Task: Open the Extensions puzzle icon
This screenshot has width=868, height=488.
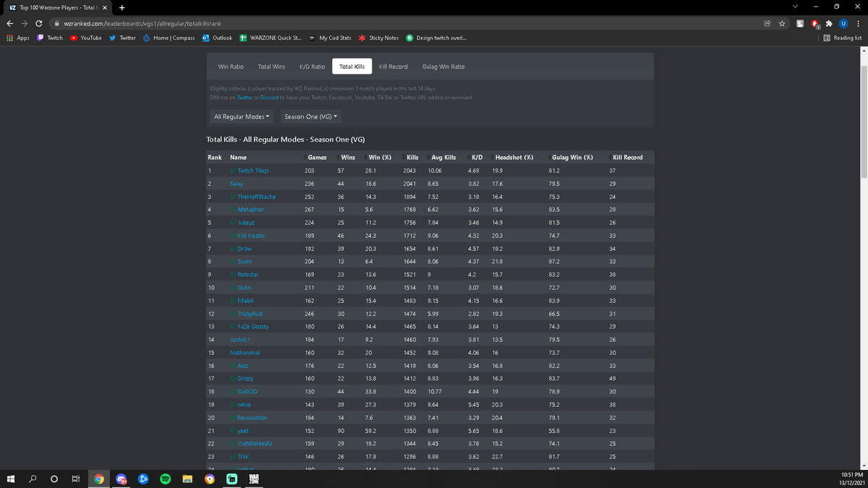Action: (829, 23)
